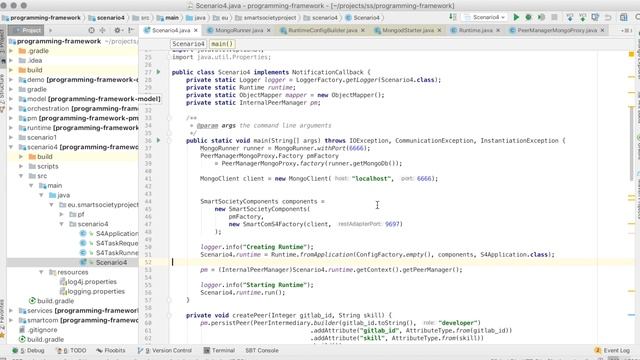Collapse the resources folder

[41, 272]
